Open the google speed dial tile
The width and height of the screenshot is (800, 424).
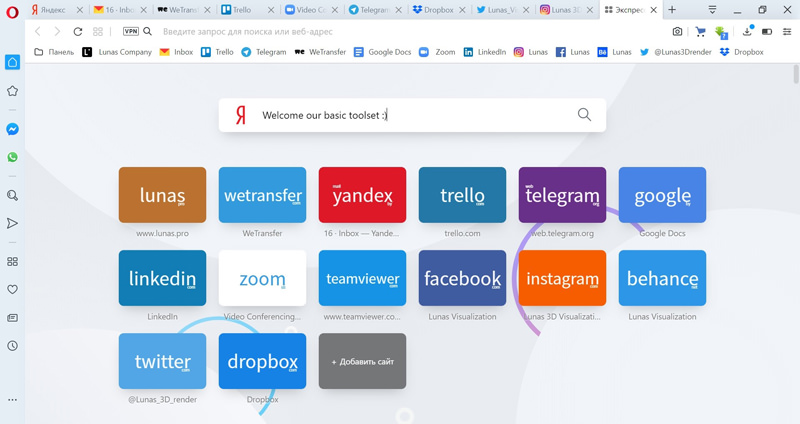(662, 195)
